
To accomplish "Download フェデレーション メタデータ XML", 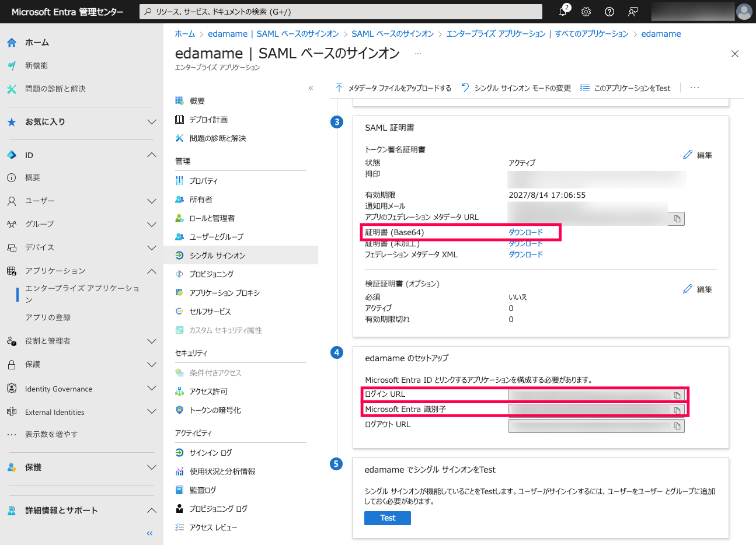I will [525, 254].
